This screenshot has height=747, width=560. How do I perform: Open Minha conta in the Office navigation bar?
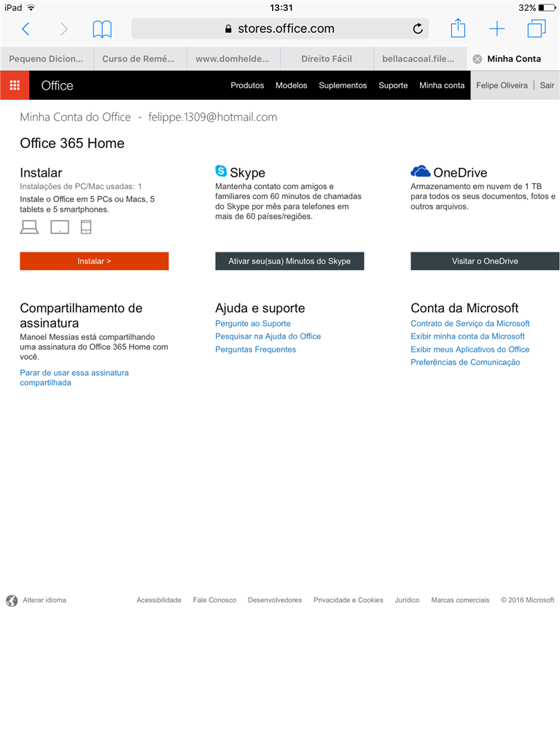coord(442,85)
